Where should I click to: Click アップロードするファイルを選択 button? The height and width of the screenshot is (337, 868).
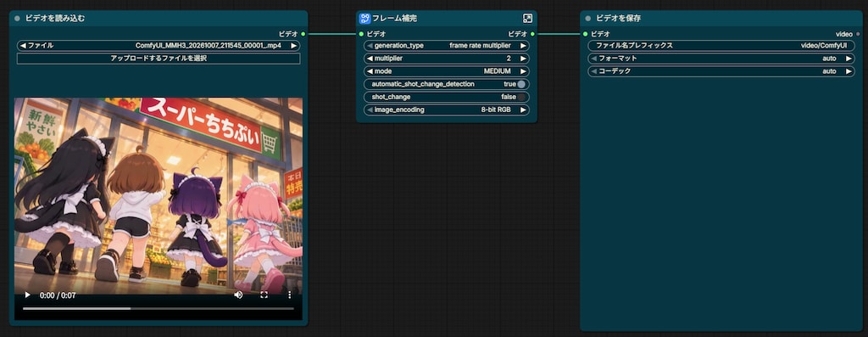tap(159, 59)
